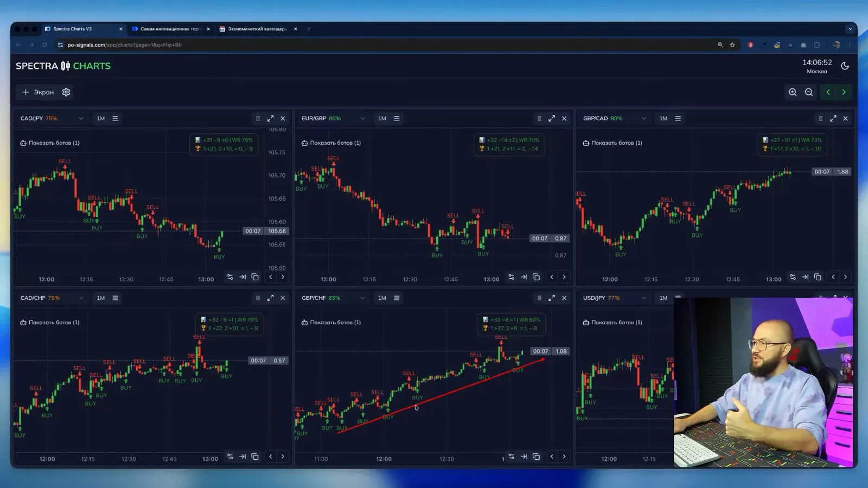Show bots on EUR/GBP chart
This screenshot has height=488, width=868.
(x=331, y=143)
